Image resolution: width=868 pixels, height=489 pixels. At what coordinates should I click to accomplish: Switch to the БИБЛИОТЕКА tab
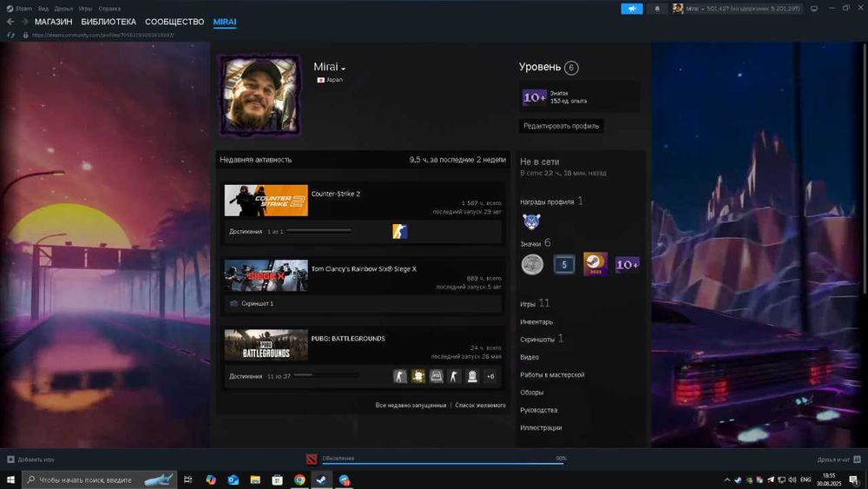coord(108,22)
